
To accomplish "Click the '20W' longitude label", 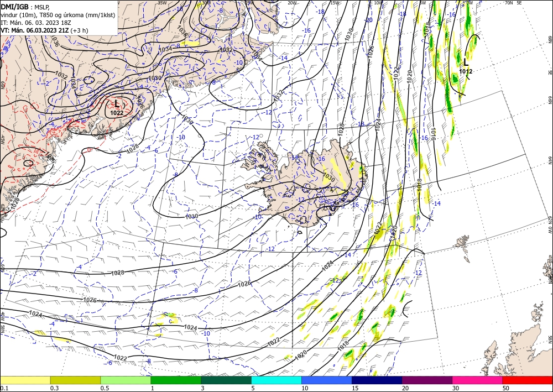I will coord(291,3).
